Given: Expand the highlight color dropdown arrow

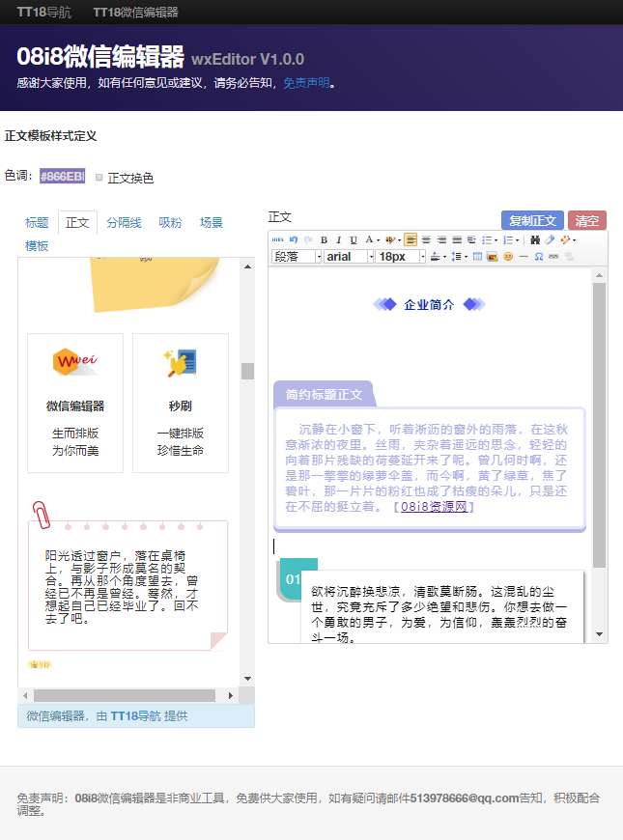Looking at the screenshot, I should (x=400, y=240).
